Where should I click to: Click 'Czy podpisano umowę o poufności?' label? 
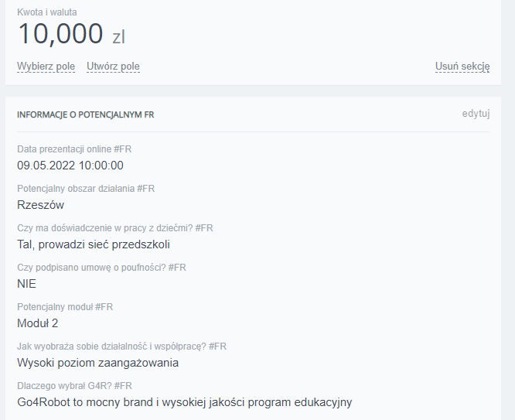click(101, 267)
